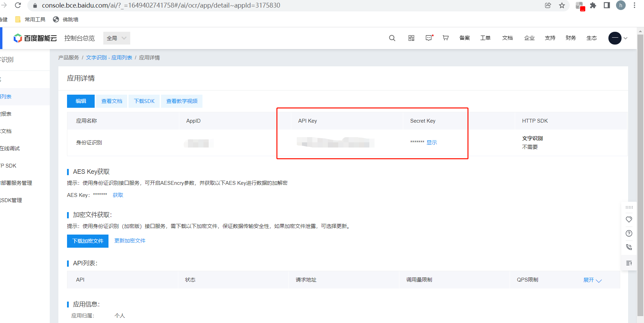644x323 pixels.
Task: Open the browser profile avatar 'h'
Action: [621, 5]
